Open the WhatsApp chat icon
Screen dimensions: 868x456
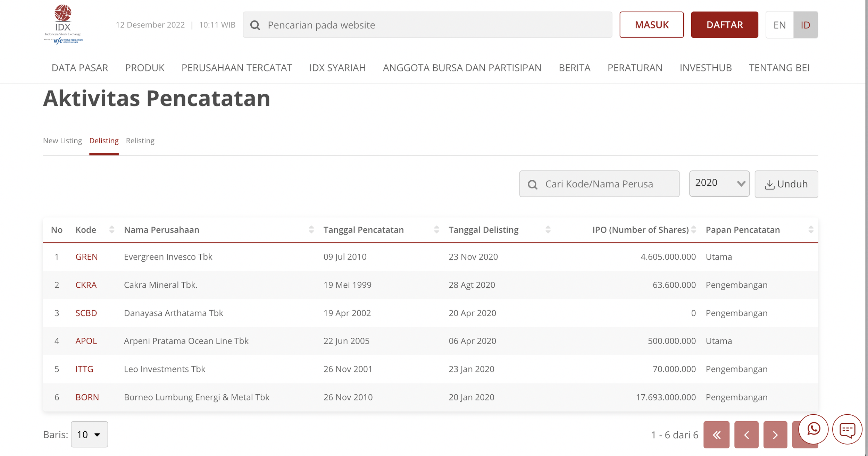[x=813, y=429]
